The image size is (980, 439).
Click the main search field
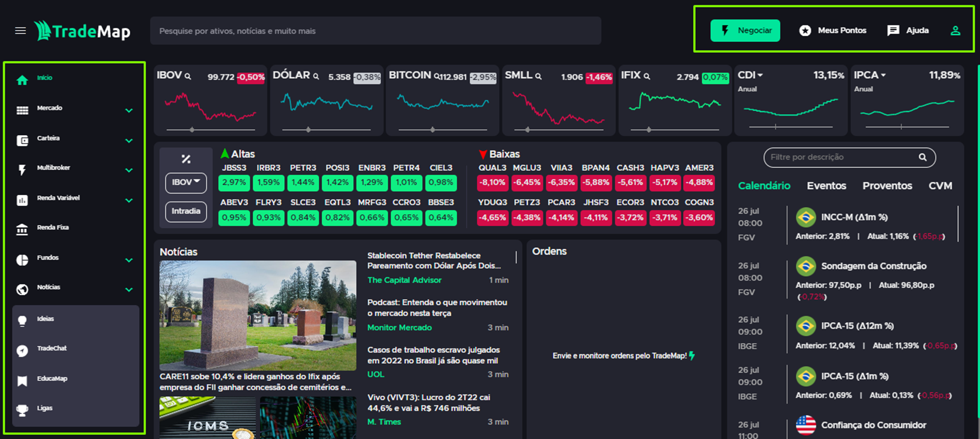(375, 31)
